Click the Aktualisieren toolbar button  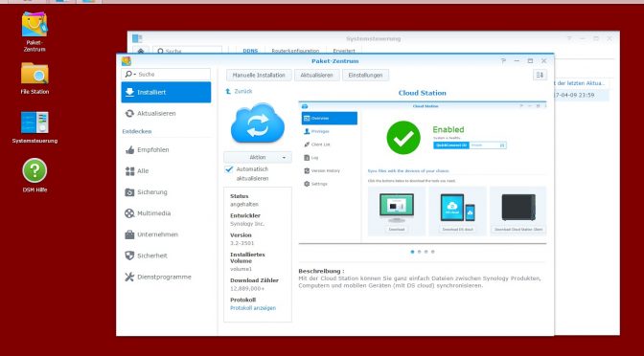[x=316, y=75]
